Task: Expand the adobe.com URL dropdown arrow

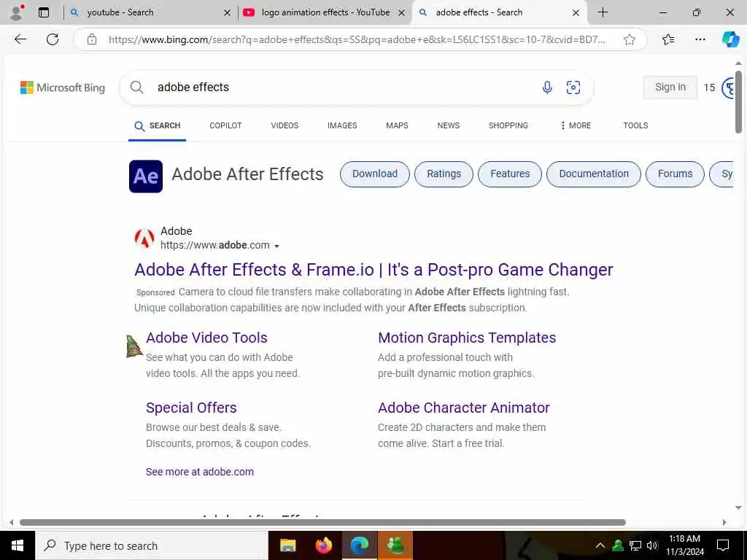Action: (x=276, y=246)
